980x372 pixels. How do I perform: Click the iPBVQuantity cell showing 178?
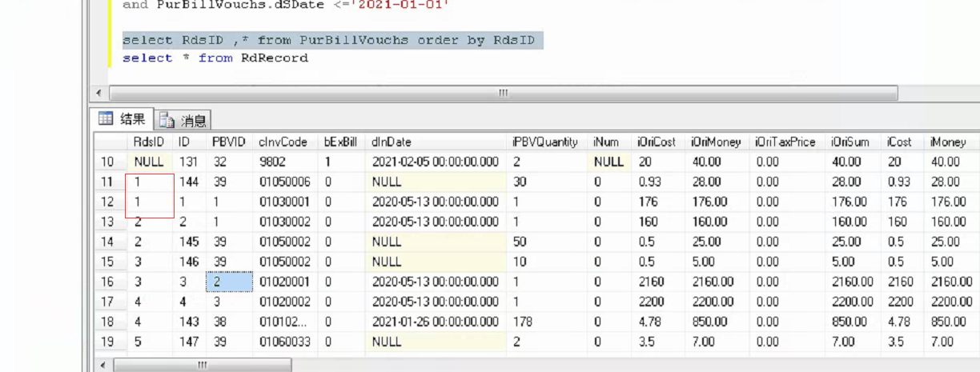coord(548,322)
